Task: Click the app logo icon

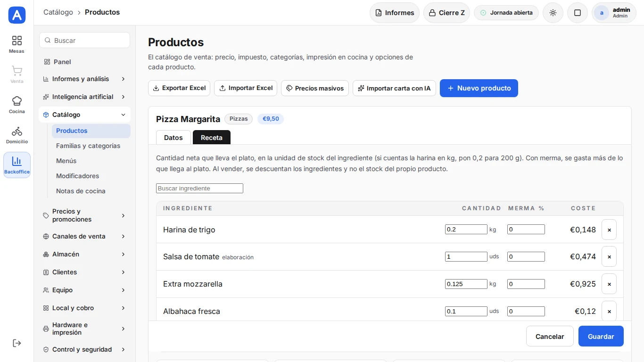Action: (x=17, y=15)
